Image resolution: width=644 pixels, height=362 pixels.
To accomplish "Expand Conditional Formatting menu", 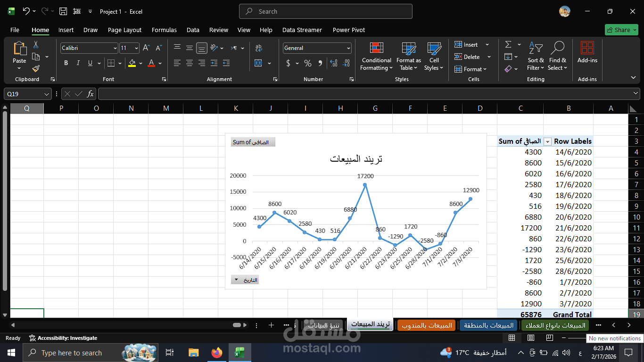I will pos(376,57).
